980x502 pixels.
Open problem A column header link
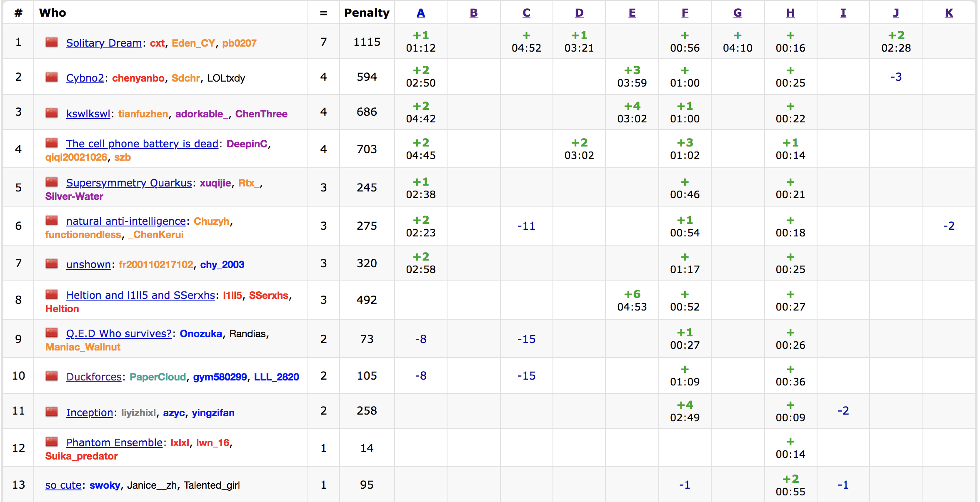[421, 13]
